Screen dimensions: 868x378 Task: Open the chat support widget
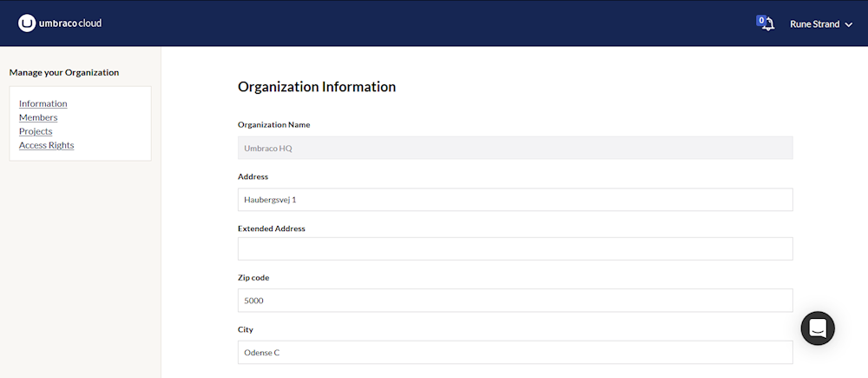click(817, 328)
